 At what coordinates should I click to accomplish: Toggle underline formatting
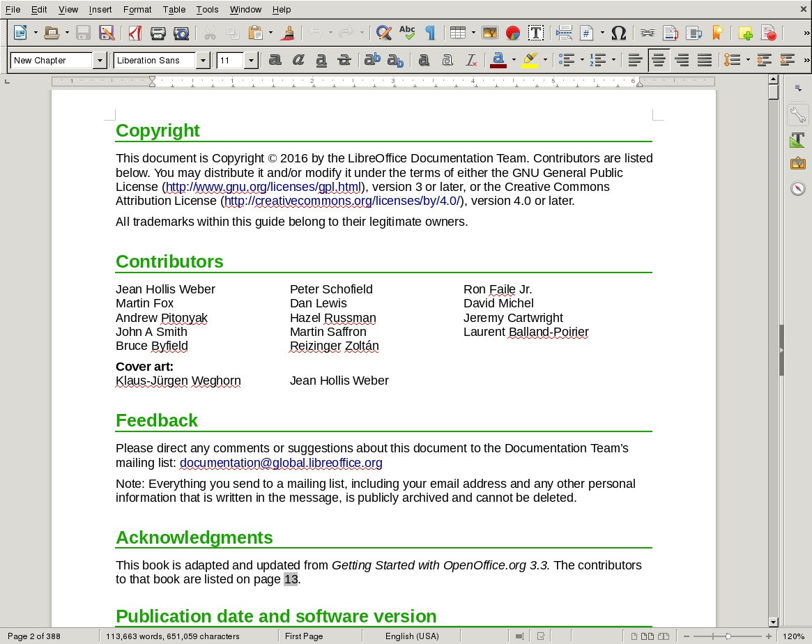coord(321,60)
